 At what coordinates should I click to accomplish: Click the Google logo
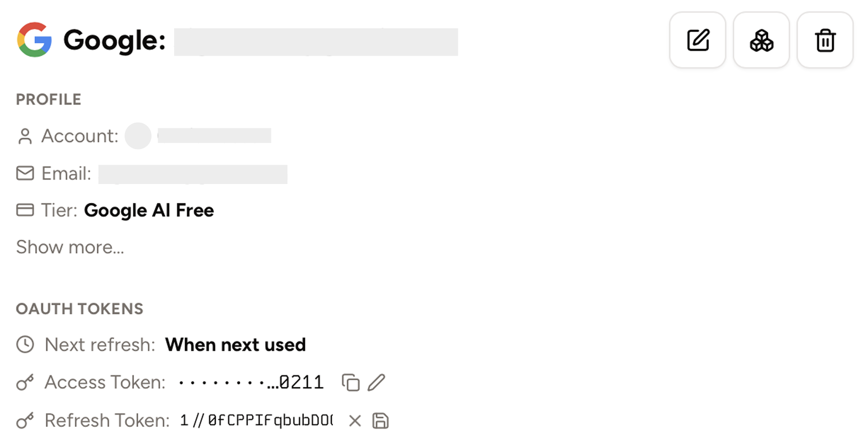[34, 40]
